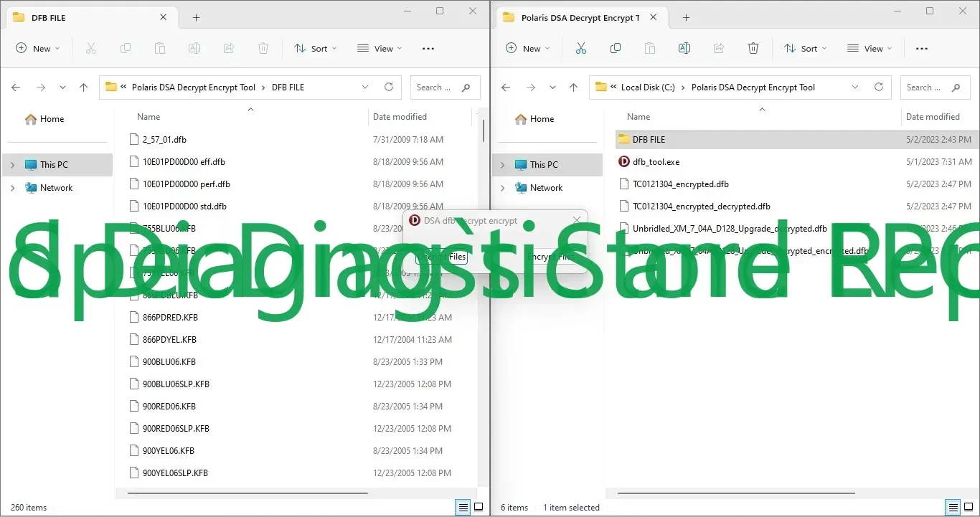
Task: Go up one folder in the DFB FILE window
Action: [83, 87]
